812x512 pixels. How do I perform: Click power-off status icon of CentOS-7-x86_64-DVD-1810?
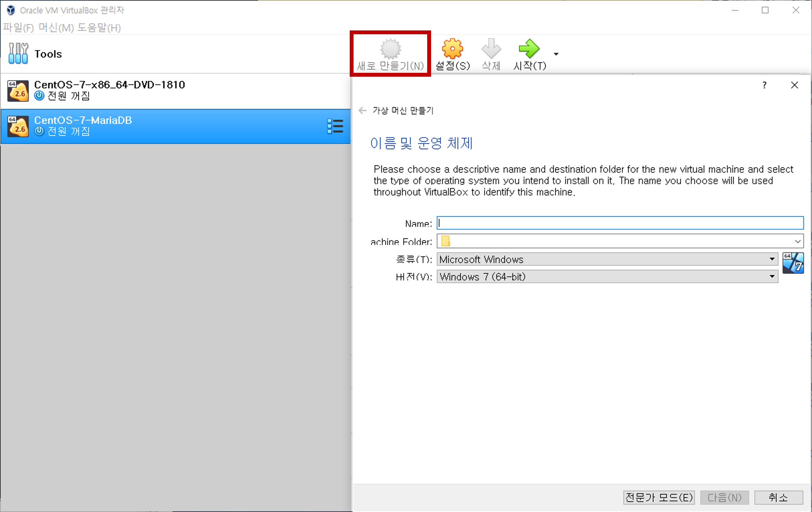pyautogui.click(x=39, y=96)
